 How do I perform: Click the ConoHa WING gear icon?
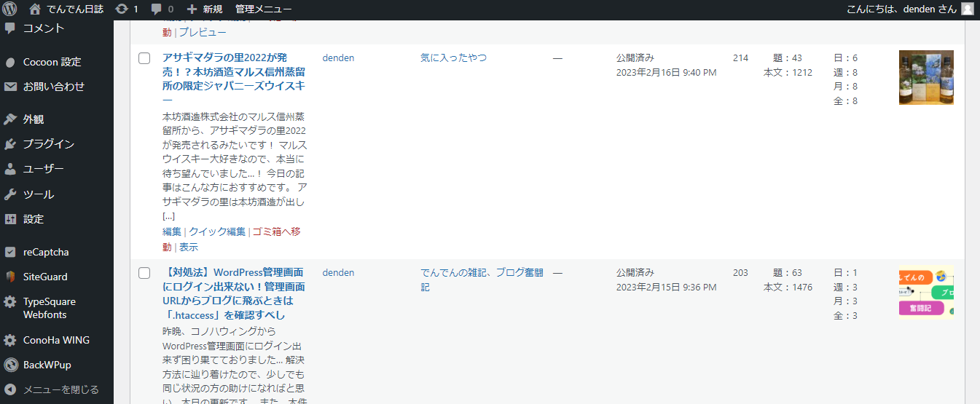tap(10, 340)
